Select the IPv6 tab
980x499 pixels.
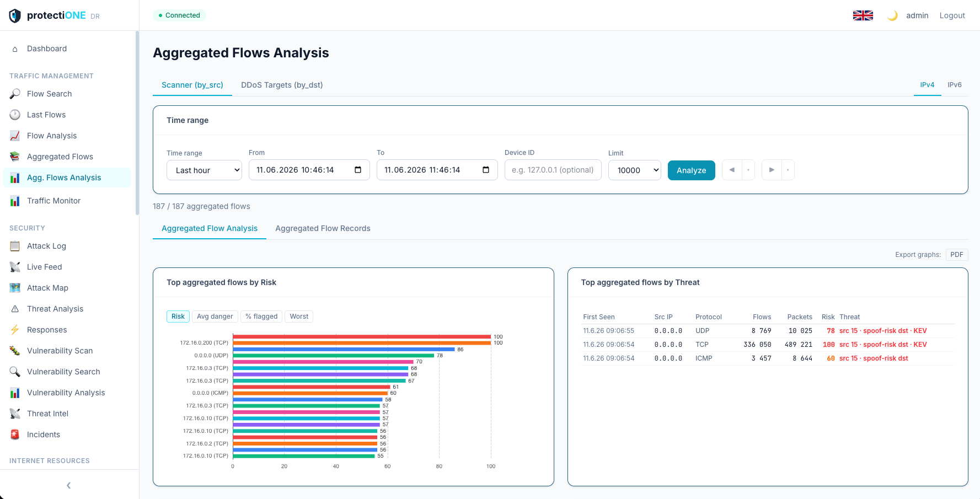(x=955, y=85)
